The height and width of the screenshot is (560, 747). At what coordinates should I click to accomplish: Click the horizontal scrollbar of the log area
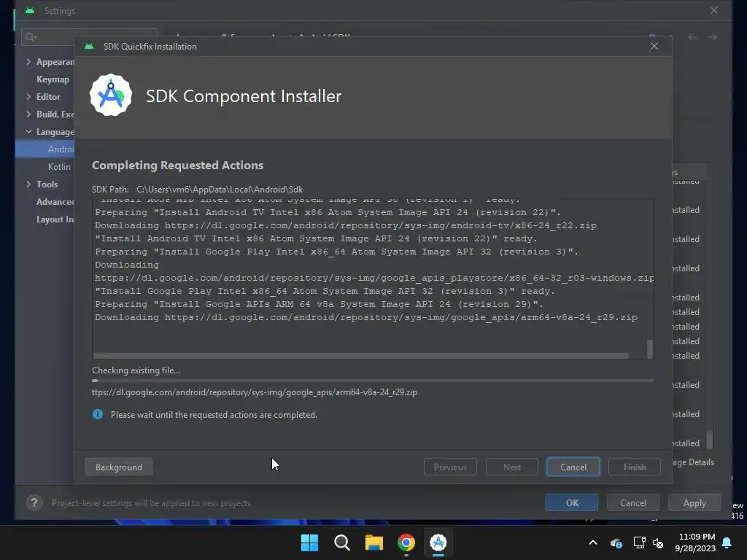360,356
